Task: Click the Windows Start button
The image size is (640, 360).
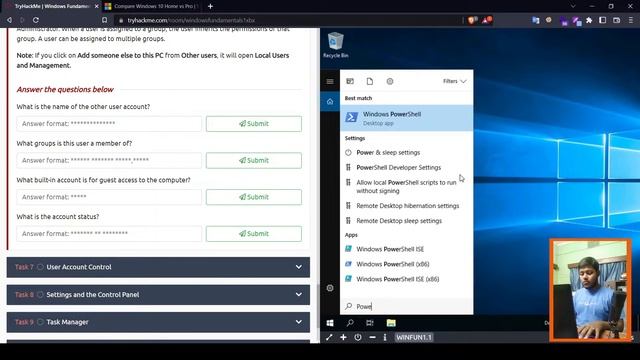Action: (330, 323)
